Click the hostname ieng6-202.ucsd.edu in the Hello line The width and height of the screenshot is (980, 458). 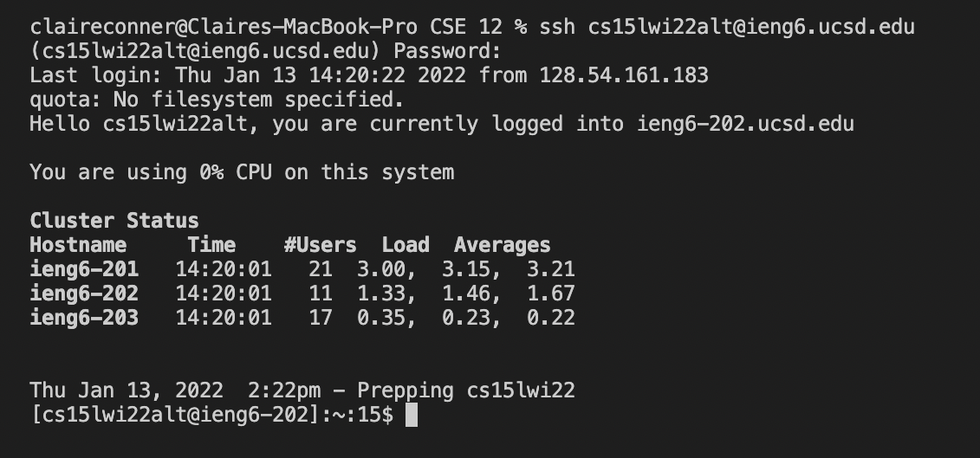coord(746,124)
